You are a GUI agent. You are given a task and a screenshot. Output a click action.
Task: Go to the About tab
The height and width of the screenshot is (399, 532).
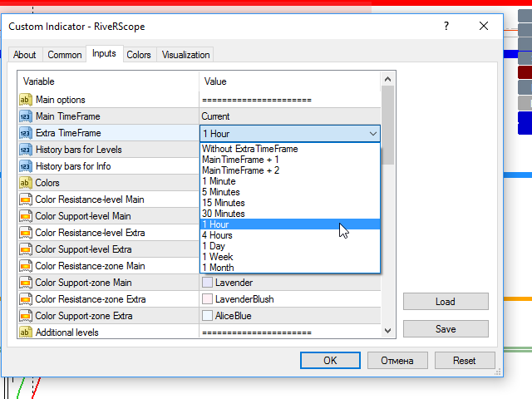(25, 55)
